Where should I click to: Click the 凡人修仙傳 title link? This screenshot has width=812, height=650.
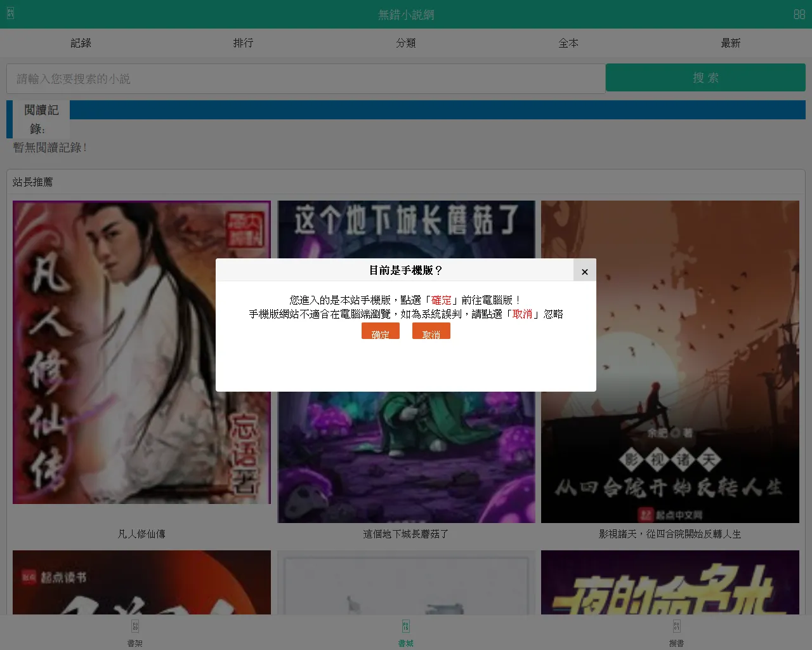tap(141, 534)
